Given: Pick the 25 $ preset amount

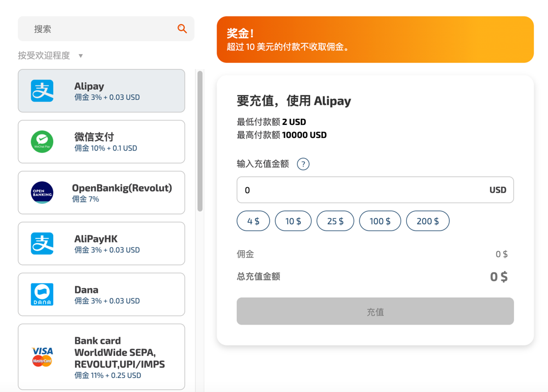Looking at the screenshot, I should pos(335,221).
